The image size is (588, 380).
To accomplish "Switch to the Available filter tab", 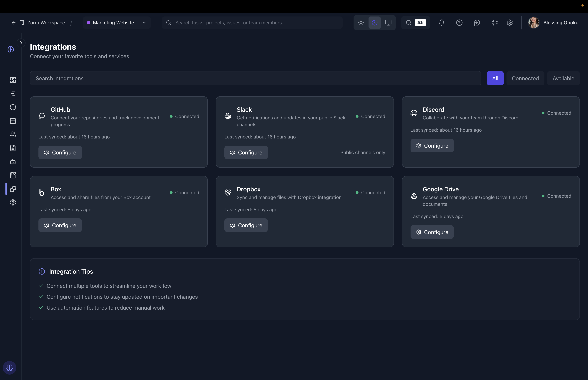I will click(563, 78).
